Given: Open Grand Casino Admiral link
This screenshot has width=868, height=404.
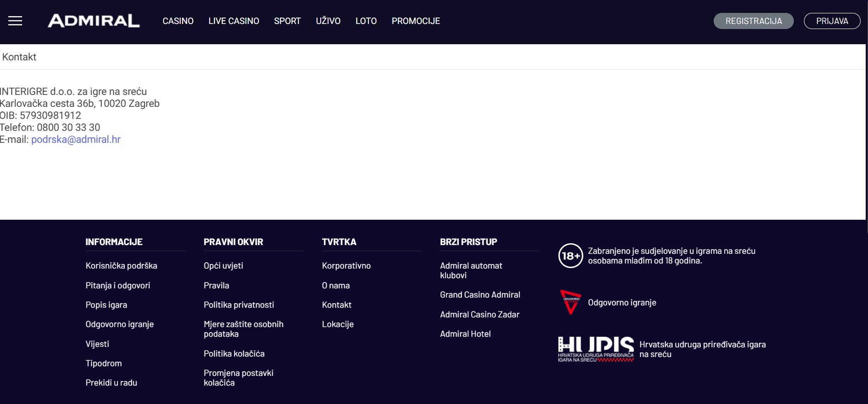Looking at the screenshot, I should (x=480, y=295).
